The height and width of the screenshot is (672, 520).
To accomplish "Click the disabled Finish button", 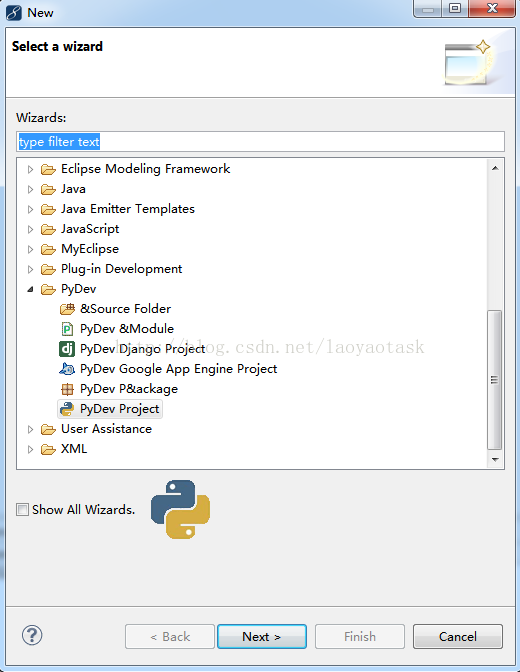I will click(360, 637).
